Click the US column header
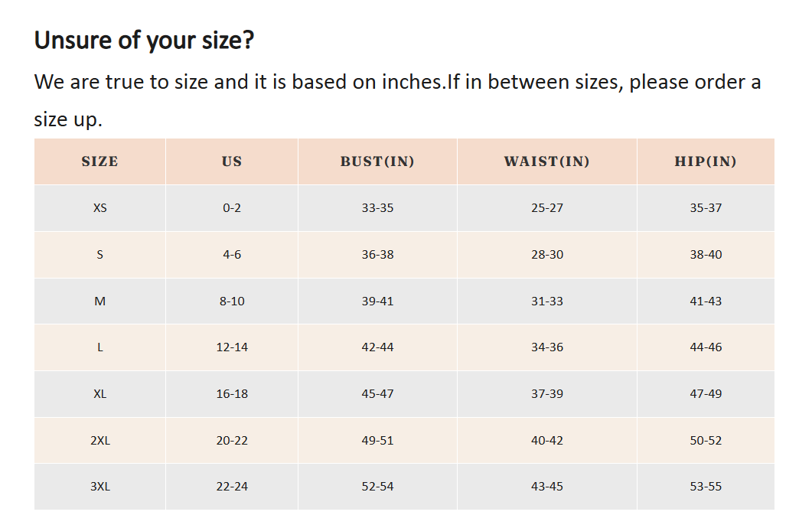This screenshot has height=515, width=812. (x=232, y=161)
